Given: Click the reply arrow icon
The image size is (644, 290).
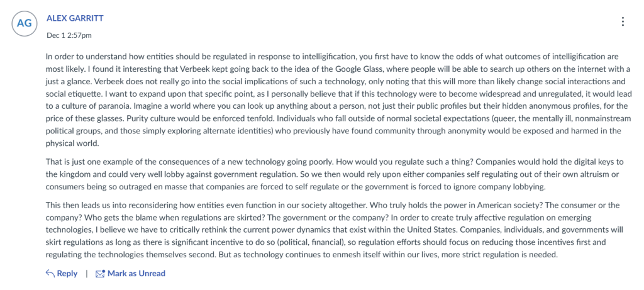Looking at the screenshot, I should pos(50,273).
